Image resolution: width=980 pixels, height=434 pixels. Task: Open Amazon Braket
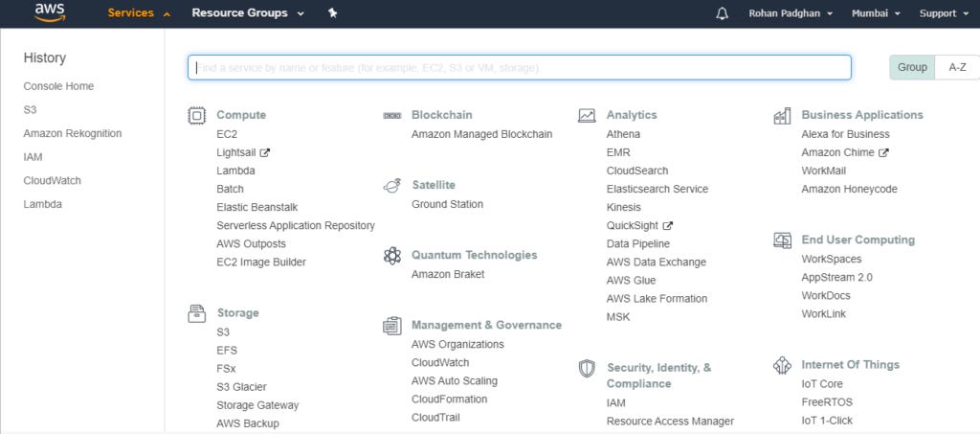click(448, 275)
